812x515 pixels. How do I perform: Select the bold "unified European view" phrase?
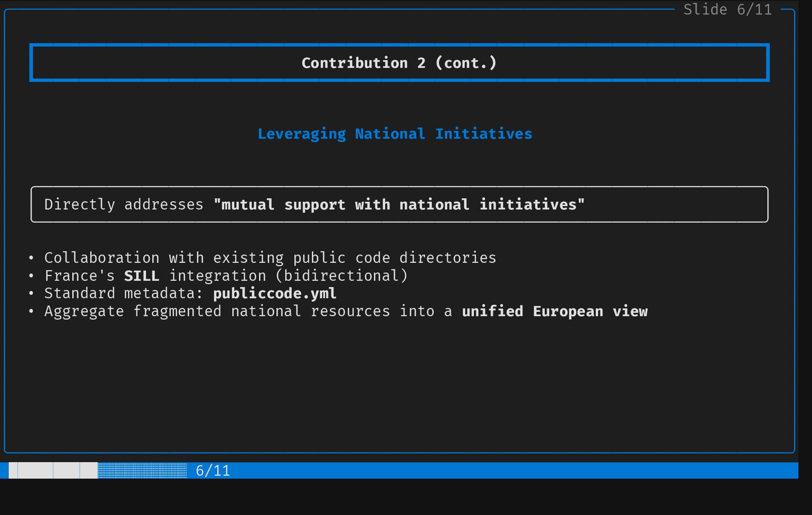554,311
